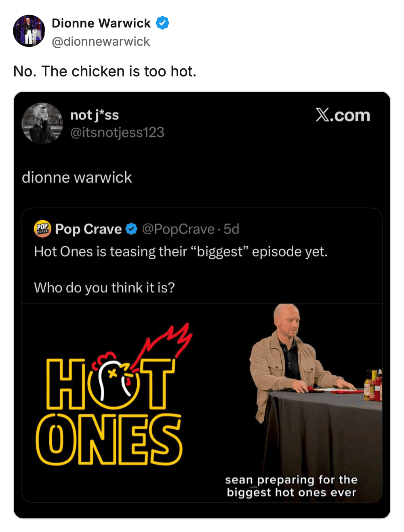Open the Dionne Warwick display name

coord(101,23)
